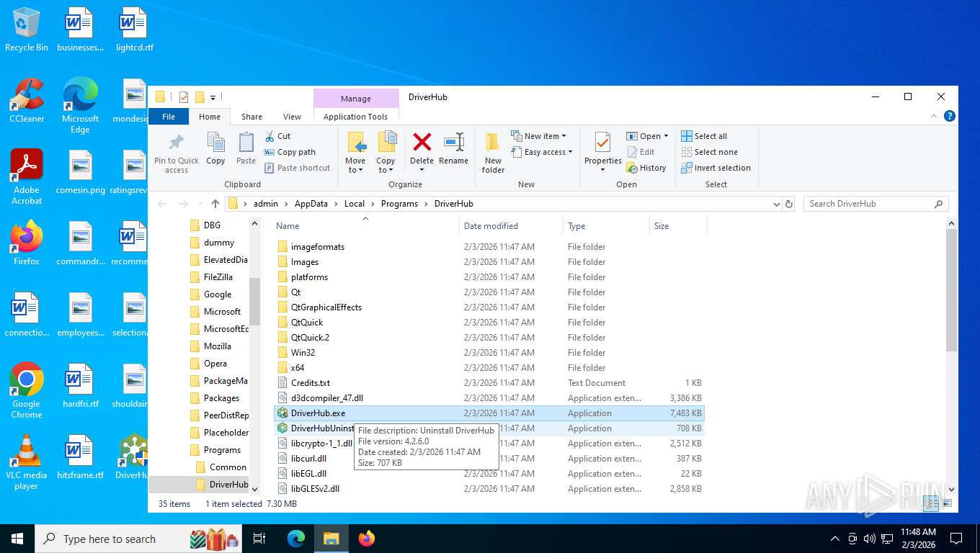Select the platforms folder
The height and width of the screenshot is (553, 980).
(309, 277)
